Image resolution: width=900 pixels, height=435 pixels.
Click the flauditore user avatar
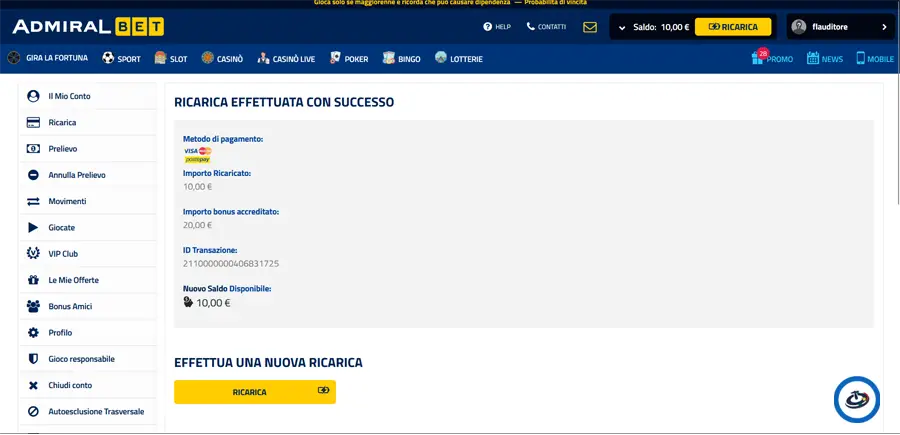point(798,26)
